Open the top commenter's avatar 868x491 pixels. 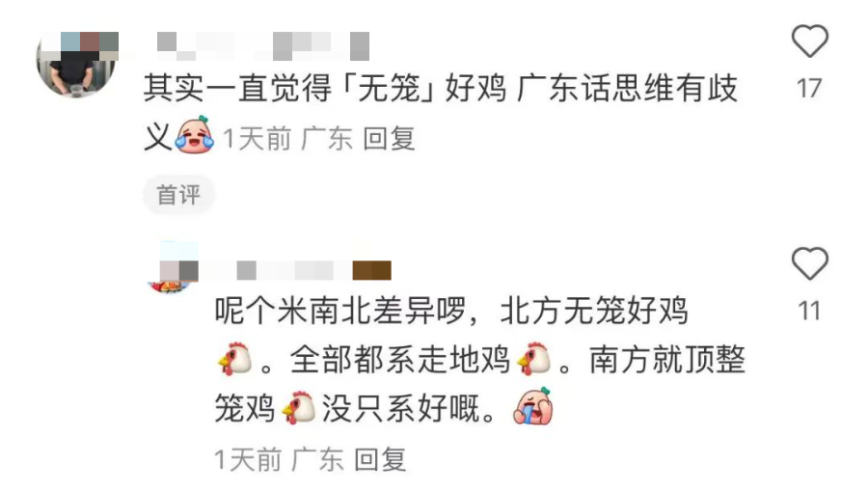pos(77,65)
